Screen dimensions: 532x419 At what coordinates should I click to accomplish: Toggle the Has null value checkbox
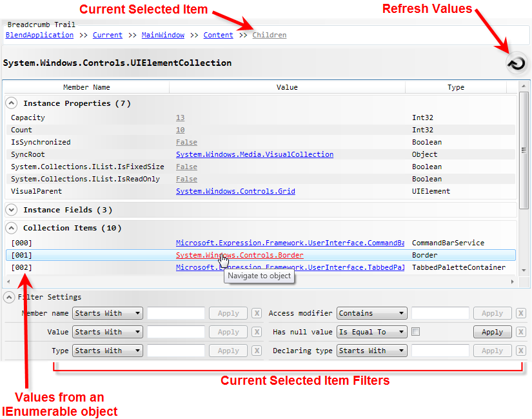point(416,331)
